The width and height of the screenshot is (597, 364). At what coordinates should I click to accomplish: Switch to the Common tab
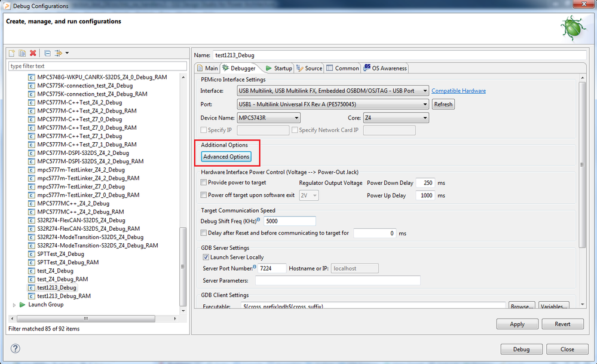point(342,68)
